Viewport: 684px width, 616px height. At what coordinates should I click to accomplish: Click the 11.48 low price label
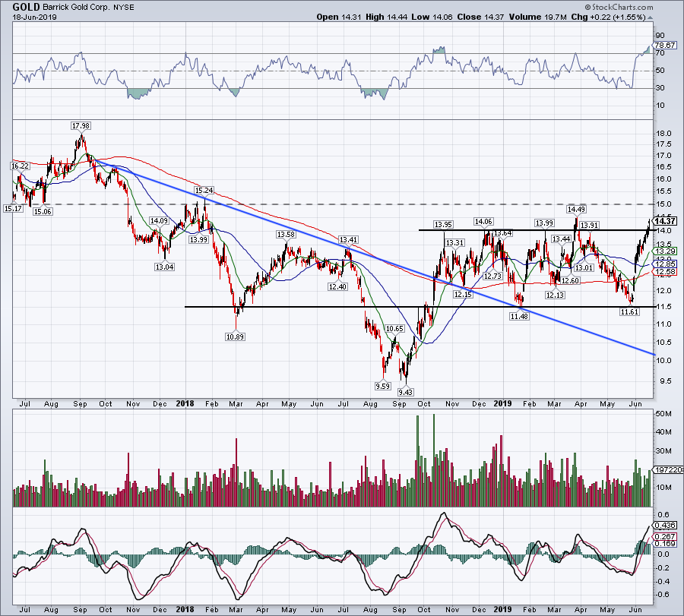[519, 317]
